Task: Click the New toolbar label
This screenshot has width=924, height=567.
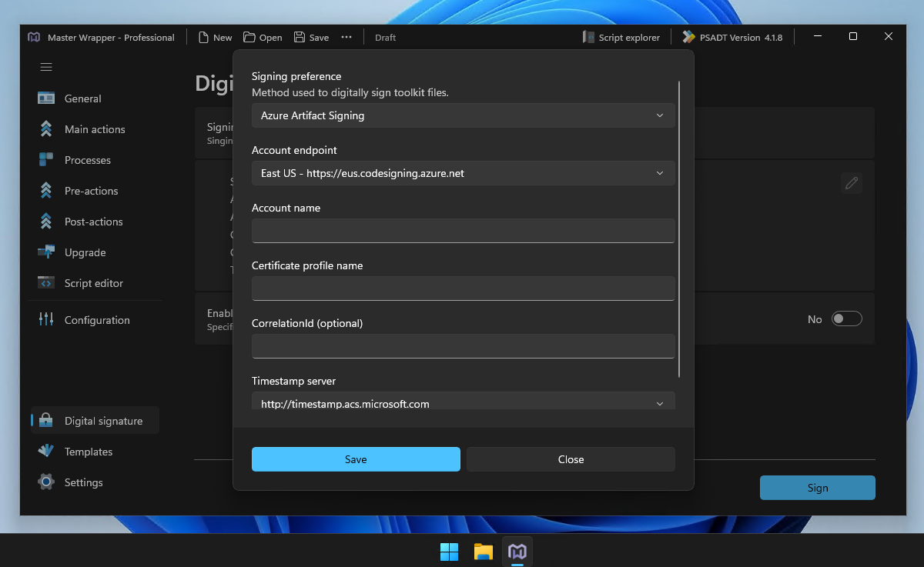Action: click(x=223, y=38)
